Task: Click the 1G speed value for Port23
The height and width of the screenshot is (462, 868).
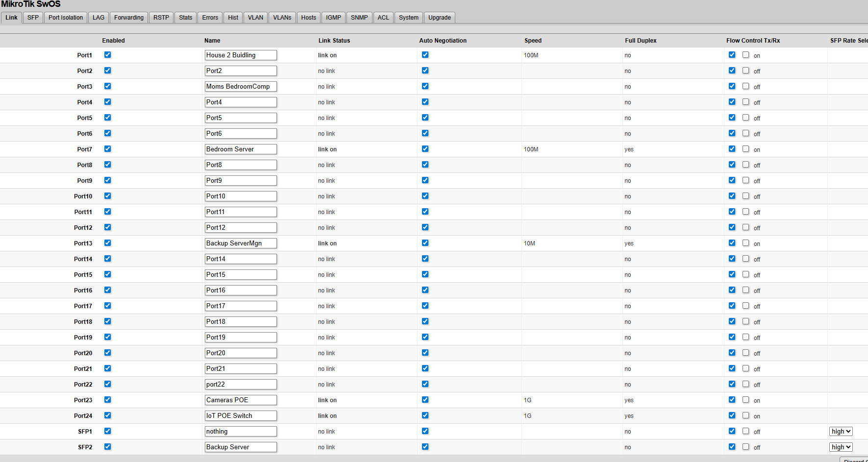Action: click(x=527, y=400)
